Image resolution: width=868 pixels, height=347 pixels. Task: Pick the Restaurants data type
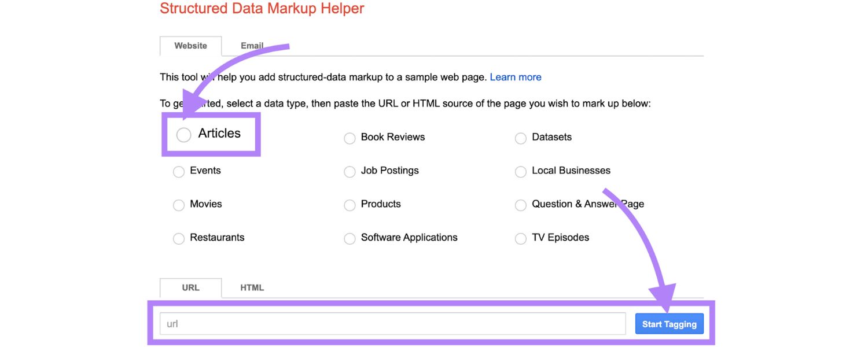[x=178, y=238]
